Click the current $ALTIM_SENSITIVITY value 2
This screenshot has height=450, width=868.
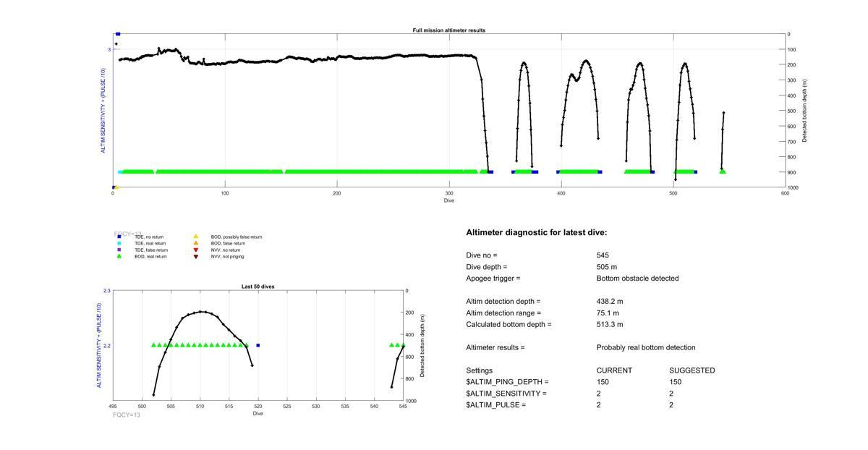(599, 394)
